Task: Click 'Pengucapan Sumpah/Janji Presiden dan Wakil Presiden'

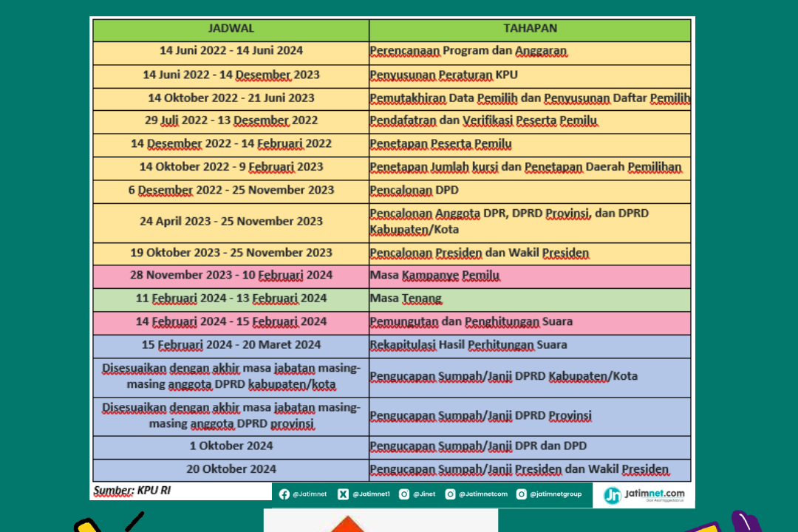Action: click(530, 471)
